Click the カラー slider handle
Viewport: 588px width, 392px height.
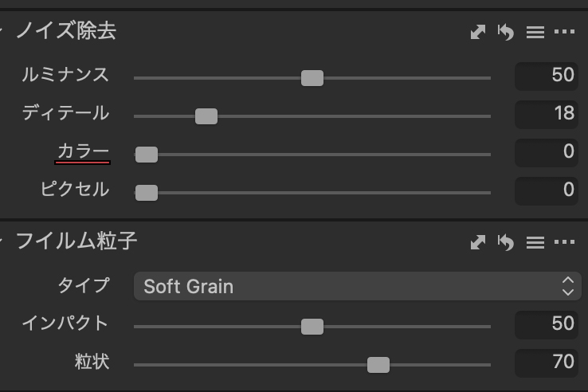click(x=147, y=155)
